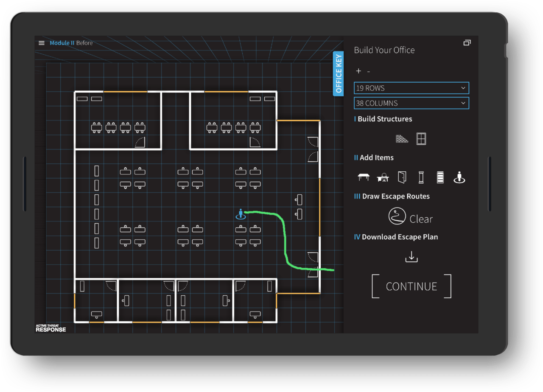Viewport: 543px width, 392px height.
Task: Open the 19 ROWS dropdown
Action: (x=411, y=88)
